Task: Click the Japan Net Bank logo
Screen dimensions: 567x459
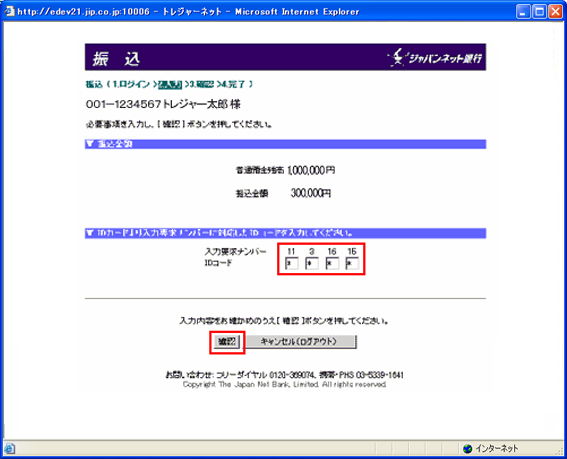Action: 435,58
